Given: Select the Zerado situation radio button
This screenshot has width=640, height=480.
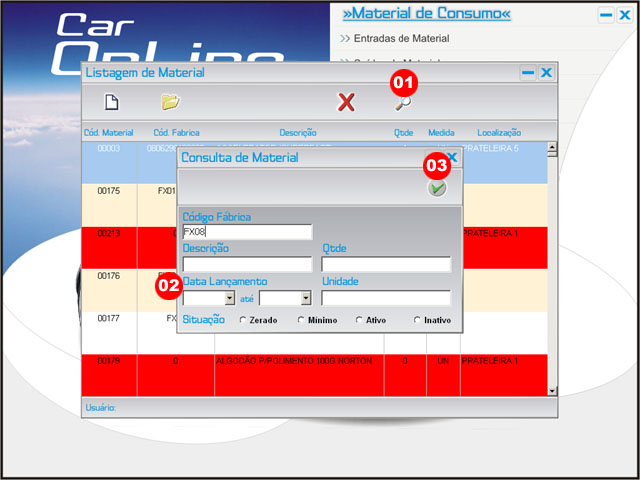Looking at the screenshot, I should coord(243,320).
